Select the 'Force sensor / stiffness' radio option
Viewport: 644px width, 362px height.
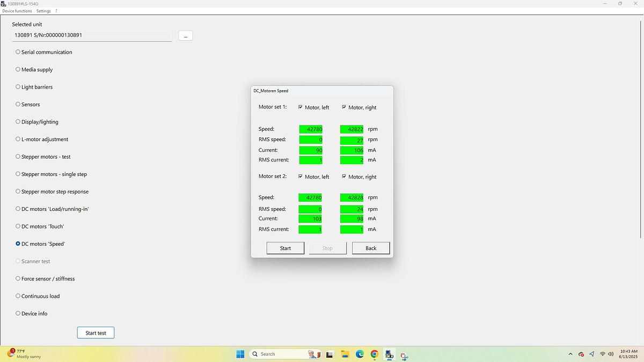tap(18, 279)
